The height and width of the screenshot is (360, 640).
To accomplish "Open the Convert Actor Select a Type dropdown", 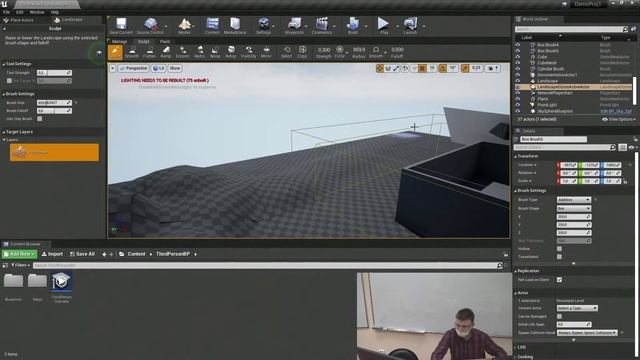I will [577, 308].
